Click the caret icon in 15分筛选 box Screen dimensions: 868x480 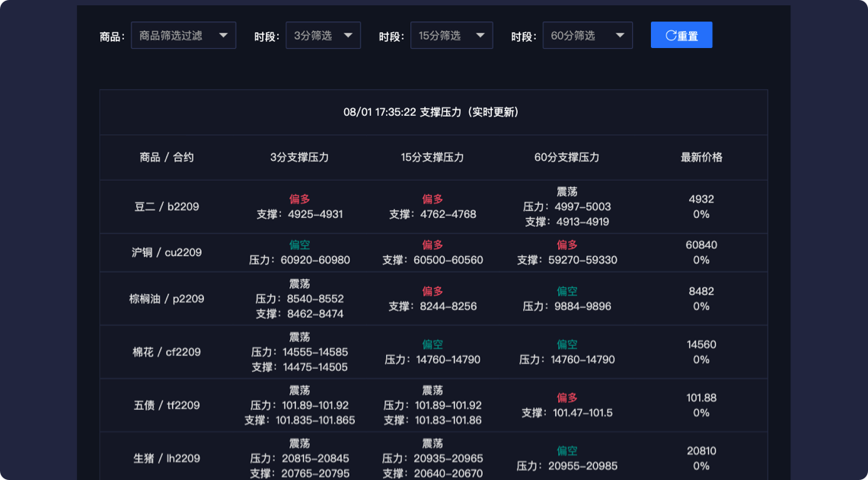480,35
